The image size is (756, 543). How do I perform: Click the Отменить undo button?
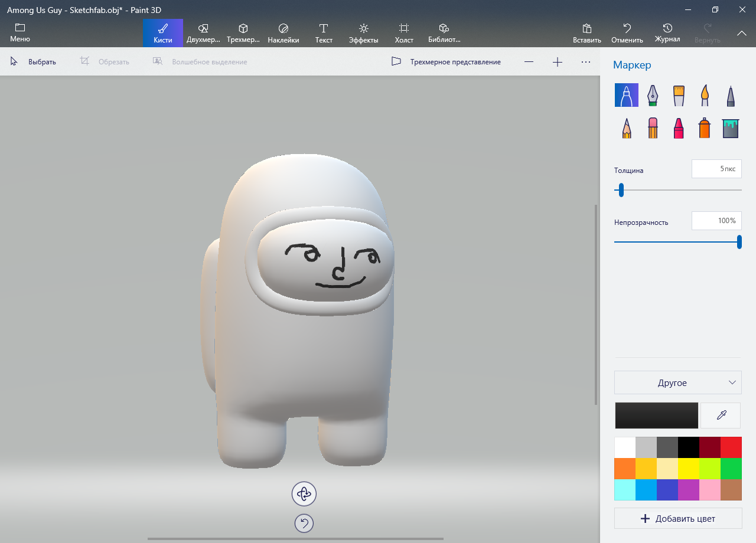coord(627,34)
